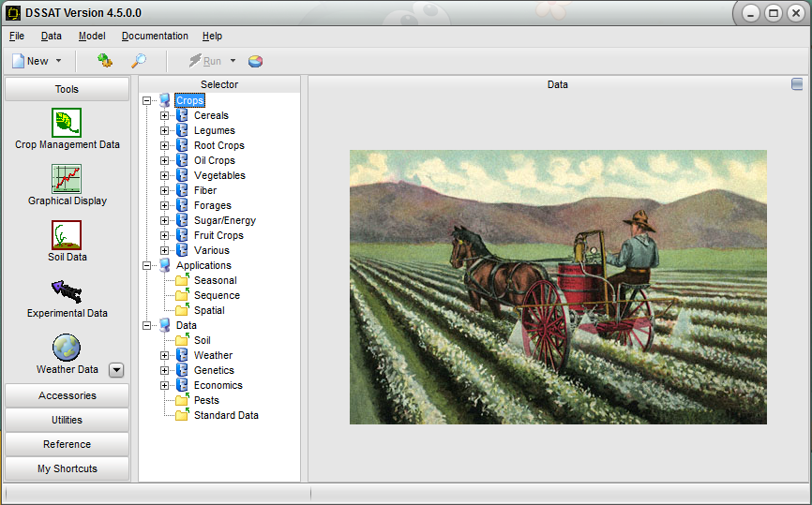Click the Seasonal folder icon

click(182, 280)
